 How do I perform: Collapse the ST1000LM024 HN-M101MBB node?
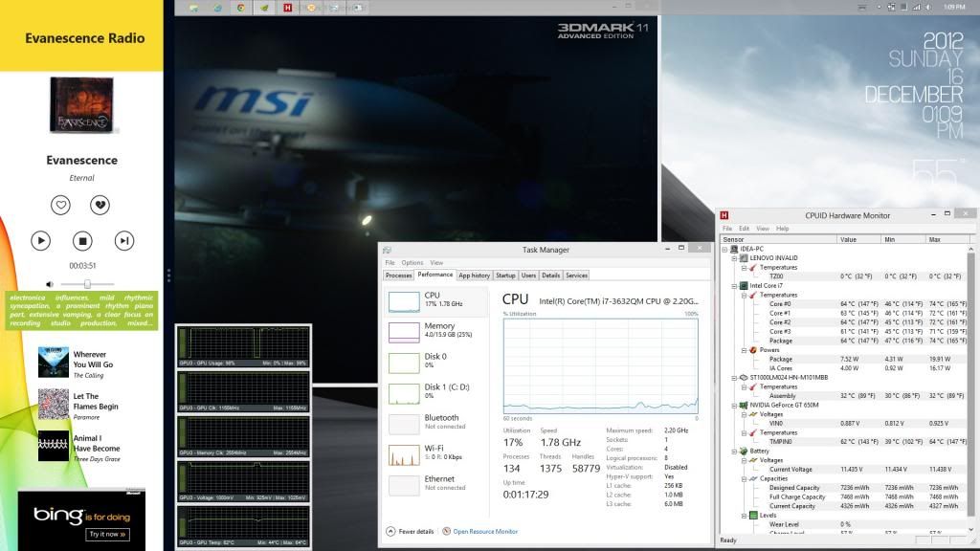734,377
